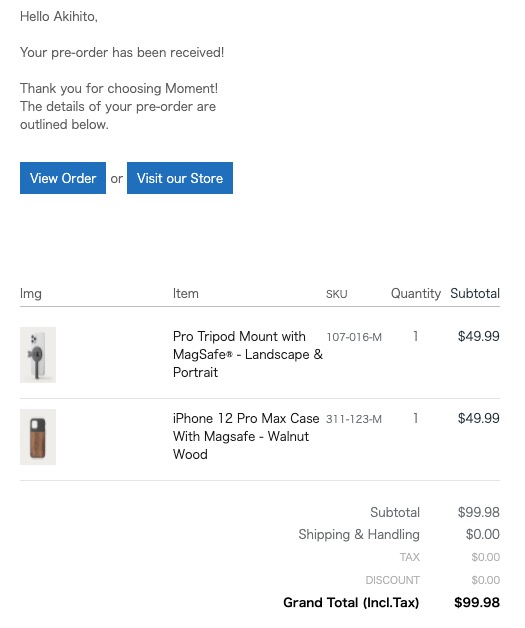The image size is (525, 628).
Task: Click the tripod mount $49.99 subtotal
Action: coord(479,336)
